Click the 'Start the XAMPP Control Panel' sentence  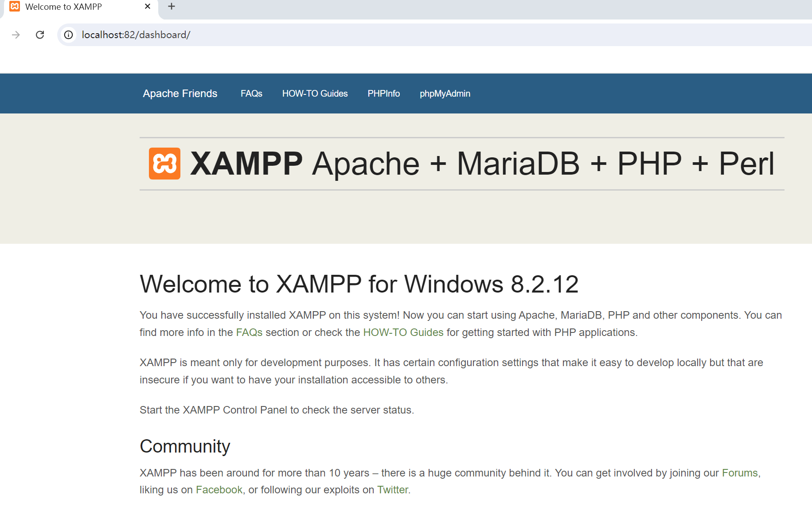[x=277, y=410]
